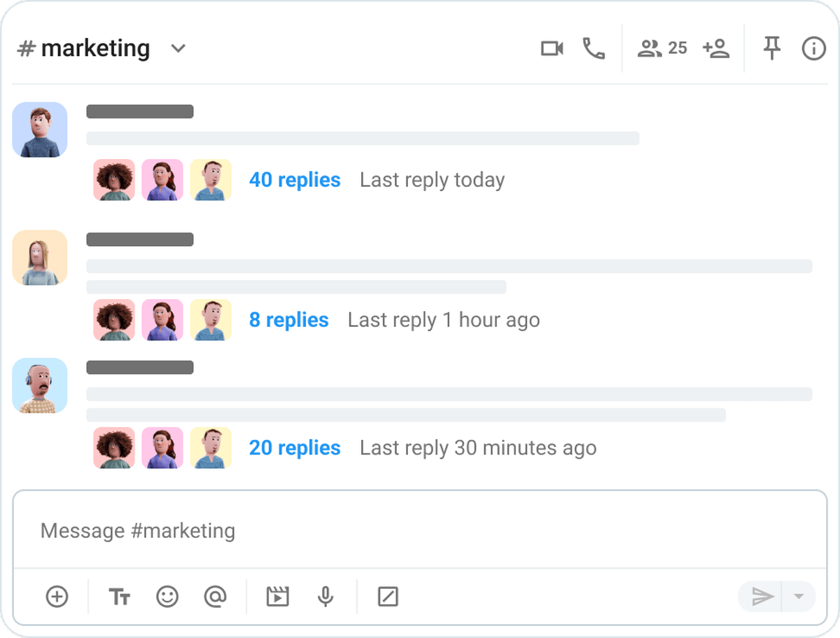Add people to the #marketing channel

716,48
